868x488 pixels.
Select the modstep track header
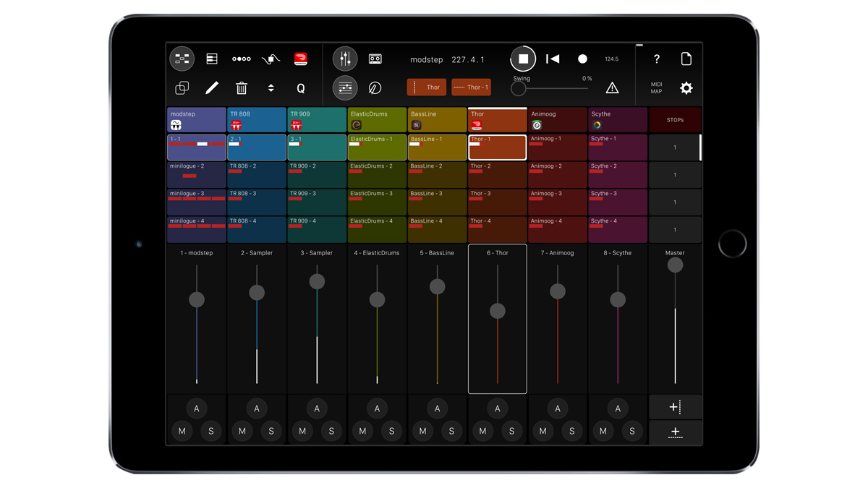pyautogui.click(x=197, y=120)
